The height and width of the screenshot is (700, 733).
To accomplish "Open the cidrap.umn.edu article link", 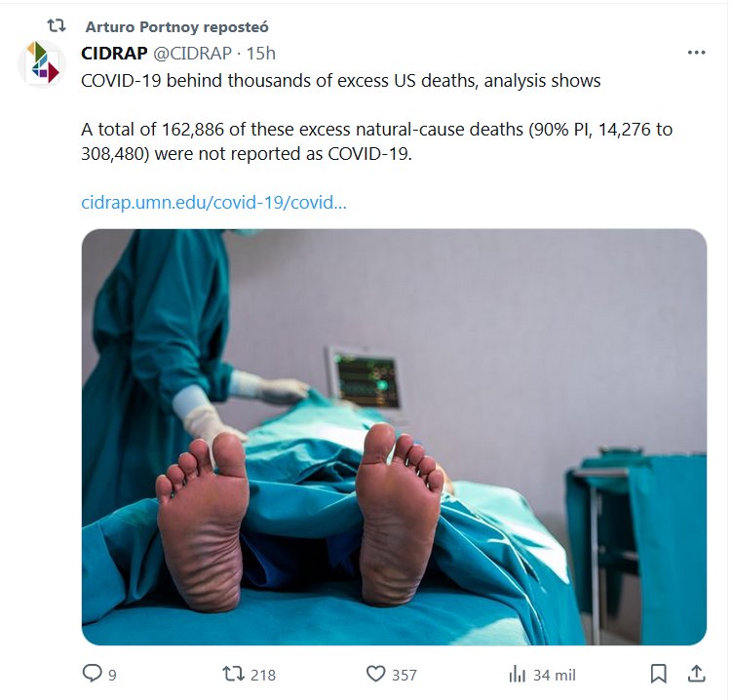I will coord(213,204).
